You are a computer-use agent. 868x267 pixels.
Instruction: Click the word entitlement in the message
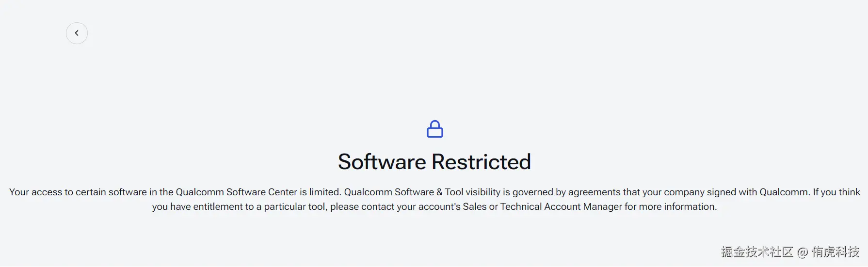(x=218, y=206)
